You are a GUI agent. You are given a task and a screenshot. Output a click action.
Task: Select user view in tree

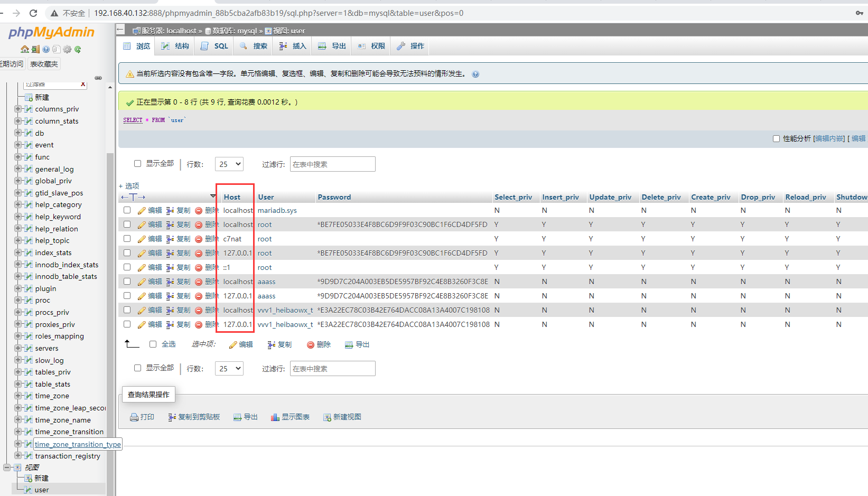tap(42, 490)
